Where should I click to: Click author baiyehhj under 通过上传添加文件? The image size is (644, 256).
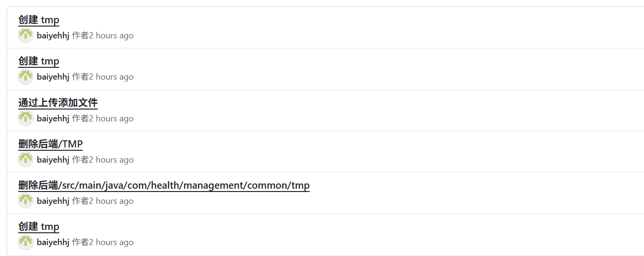point(53,119)
